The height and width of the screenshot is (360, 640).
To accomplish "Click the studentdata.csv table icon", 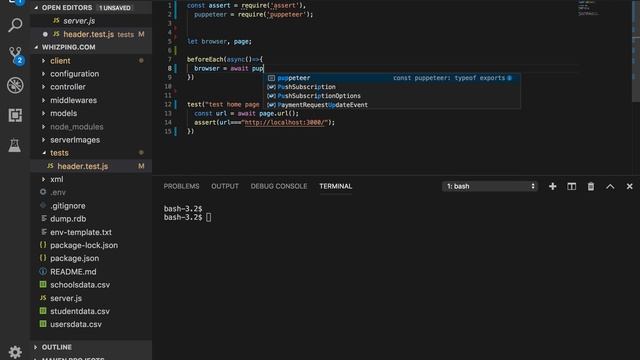I will click(43, 311).
